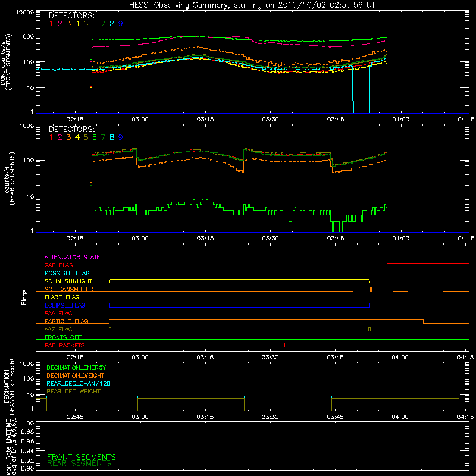
Task: Click detector number 1 in front segments legend
Action: point(51,24)
